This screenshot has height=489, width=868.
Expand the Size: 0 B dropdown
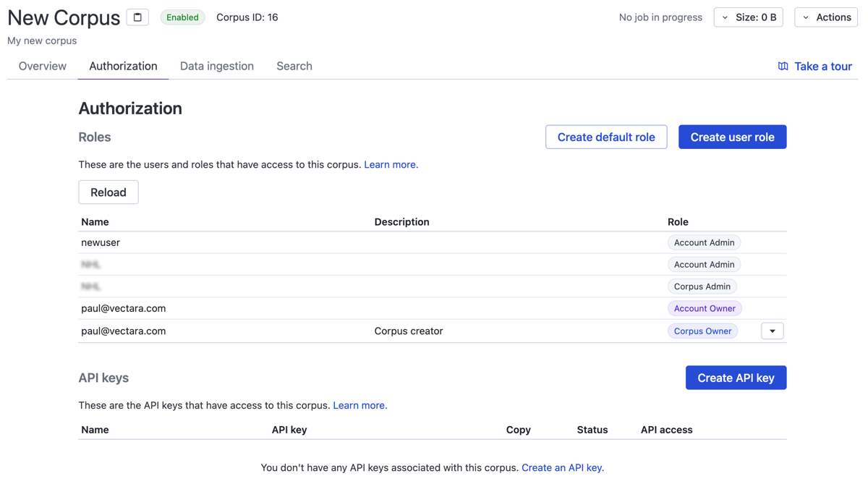748,17
